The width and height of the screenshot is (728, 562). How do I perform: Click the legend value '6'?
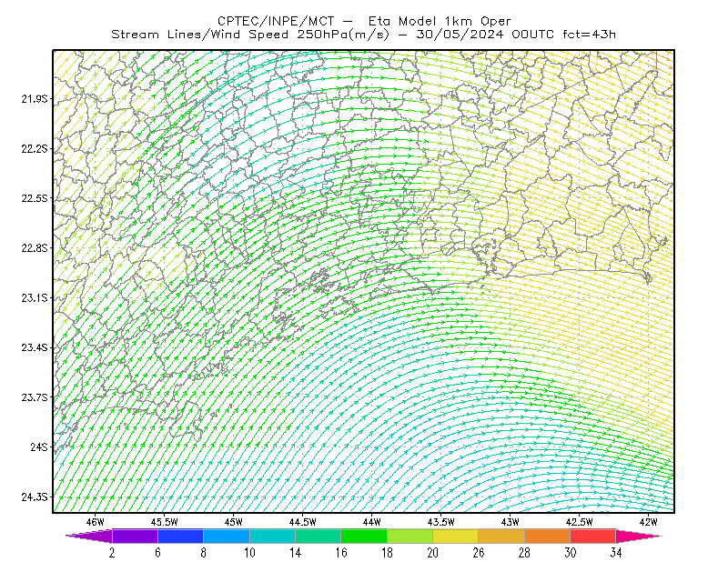pyautogui.click(x=157, y=553)
